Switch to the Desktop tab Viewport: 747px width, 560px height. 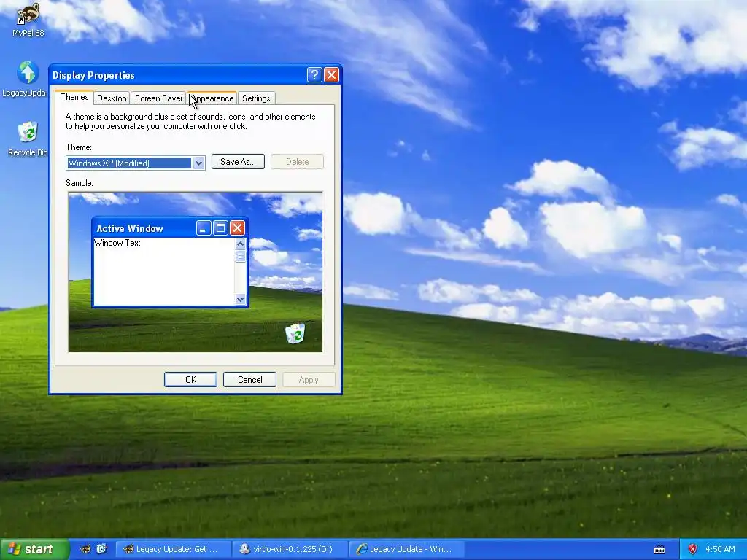pyautogui.click(x=112, y=98)
